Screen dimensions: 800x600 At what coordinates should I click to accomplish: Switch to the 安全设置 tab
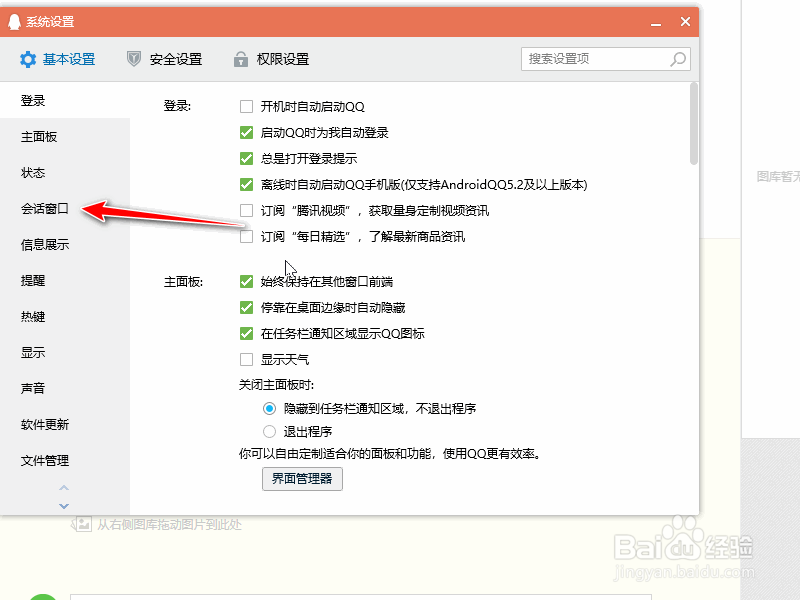(164, 59)
